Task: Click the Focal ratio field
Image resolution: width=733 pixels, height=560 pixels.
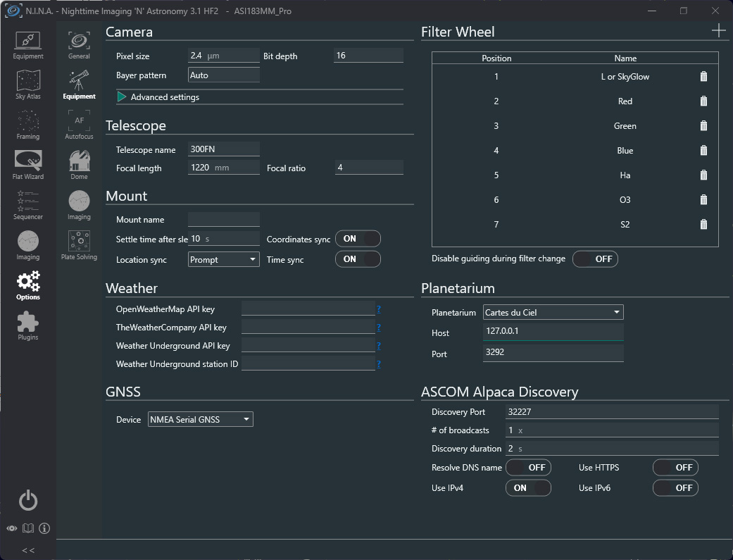Action: [369, 168]
